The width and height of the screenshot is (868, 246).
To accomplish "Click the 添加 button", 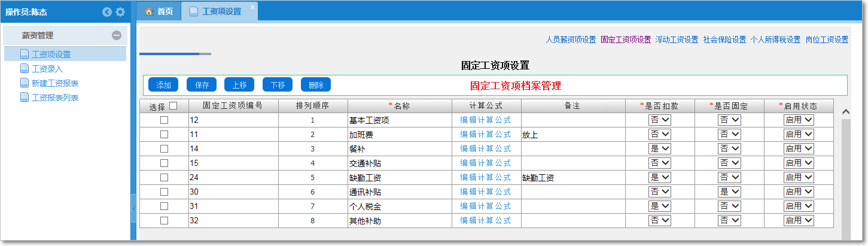I will [x=163, y=85].
